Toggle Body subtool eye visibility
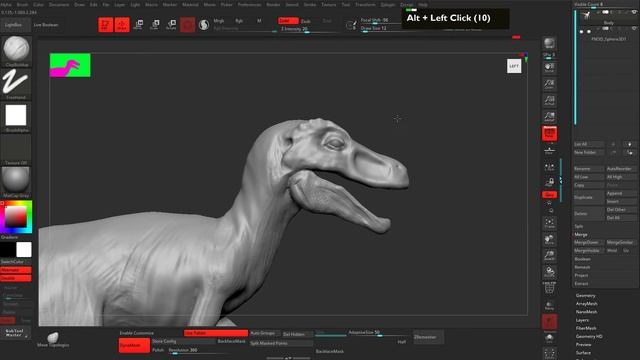 635,13
